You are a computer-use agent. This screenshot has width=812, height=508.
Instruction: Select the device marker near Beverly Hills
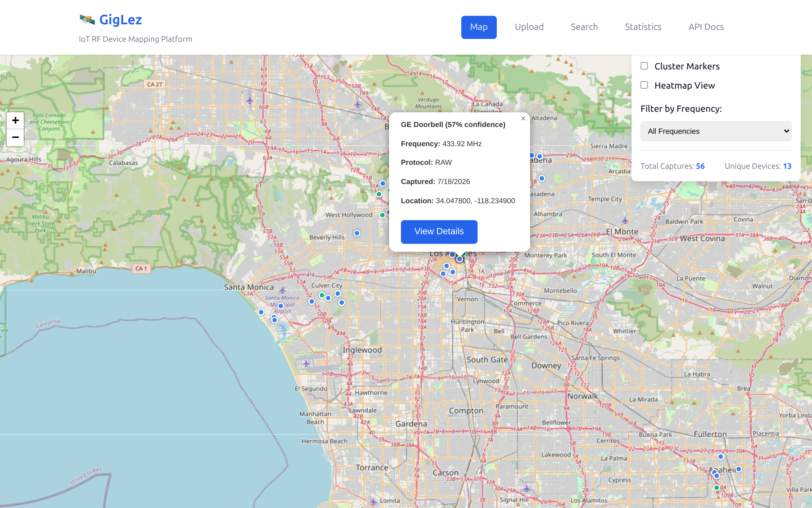[x=357, y=233]
